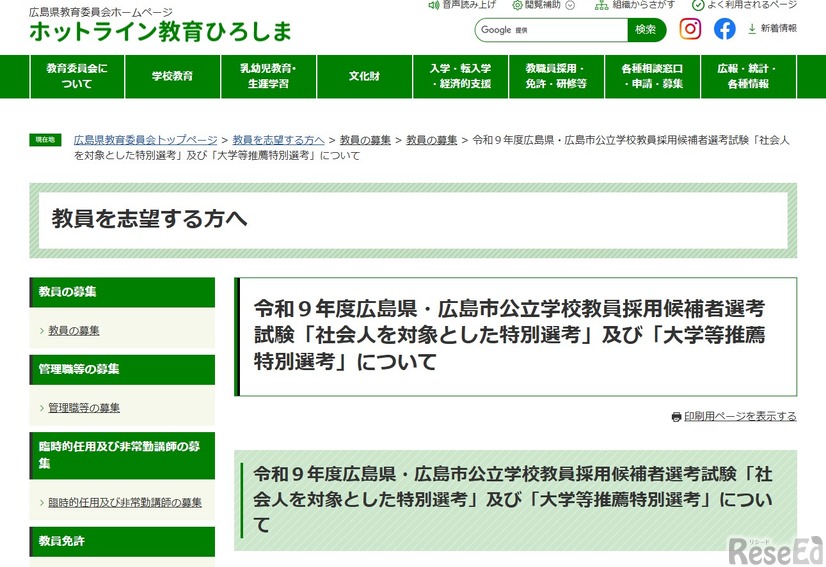Open the 教育委員会について menu
826x567 pixels.
[77, 76]
